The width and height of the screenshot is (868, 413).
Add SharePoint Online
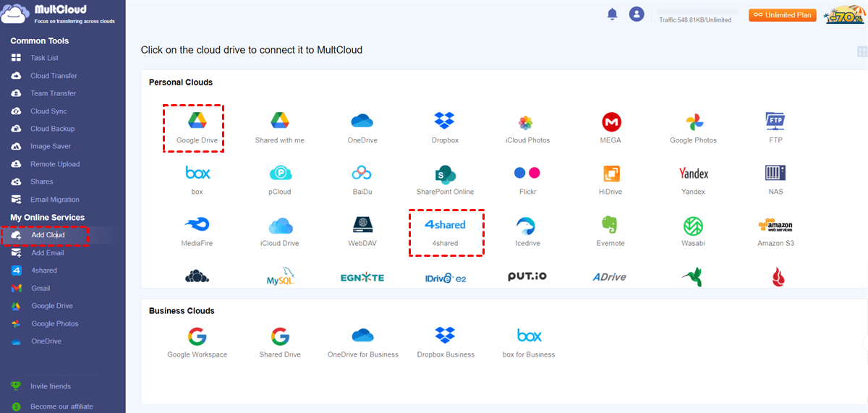tap(445, 180)
